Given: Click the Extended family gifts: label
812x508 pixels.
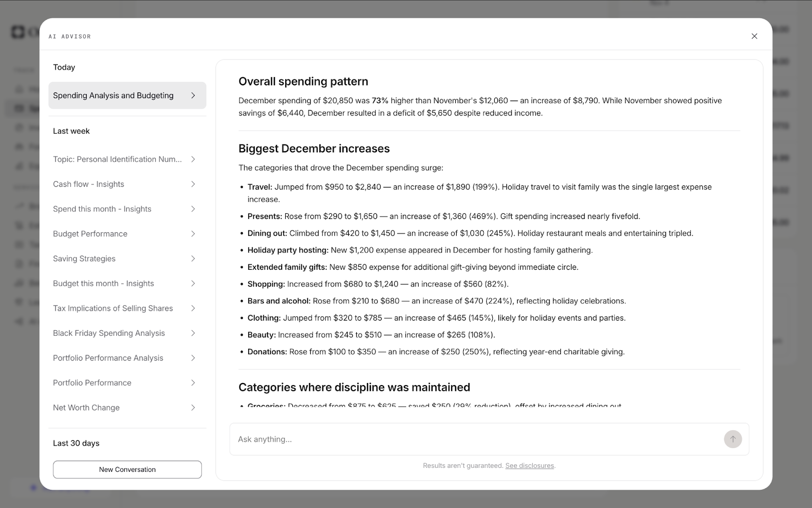Looking at the screenshot, I should (x=287, y=267).
